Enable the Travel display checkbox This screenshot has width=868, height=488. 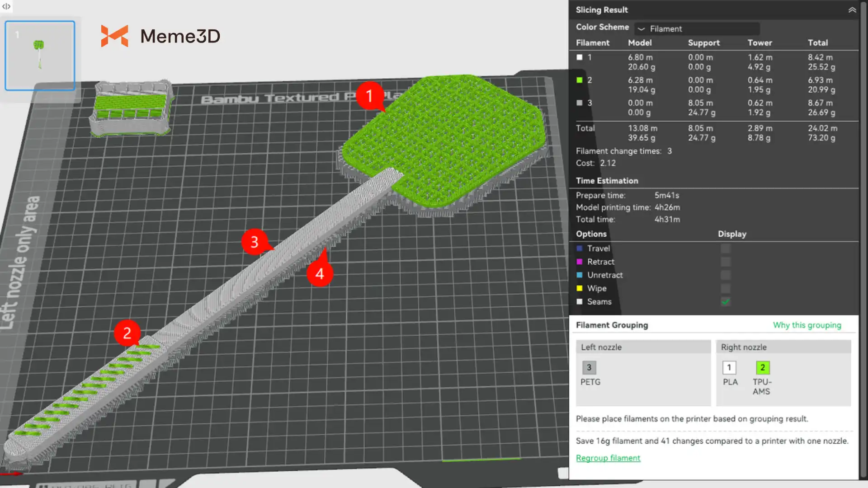[726, 249]
